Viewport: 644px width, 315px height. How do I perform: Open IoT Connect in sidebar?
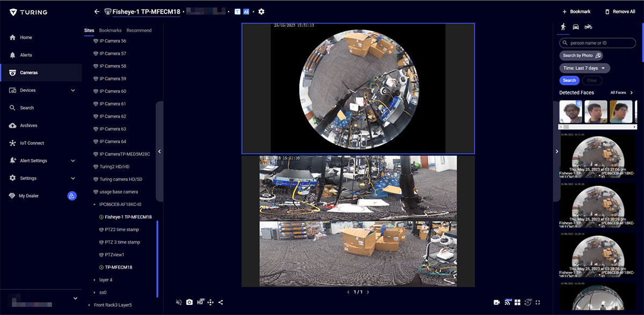point(41,143)
